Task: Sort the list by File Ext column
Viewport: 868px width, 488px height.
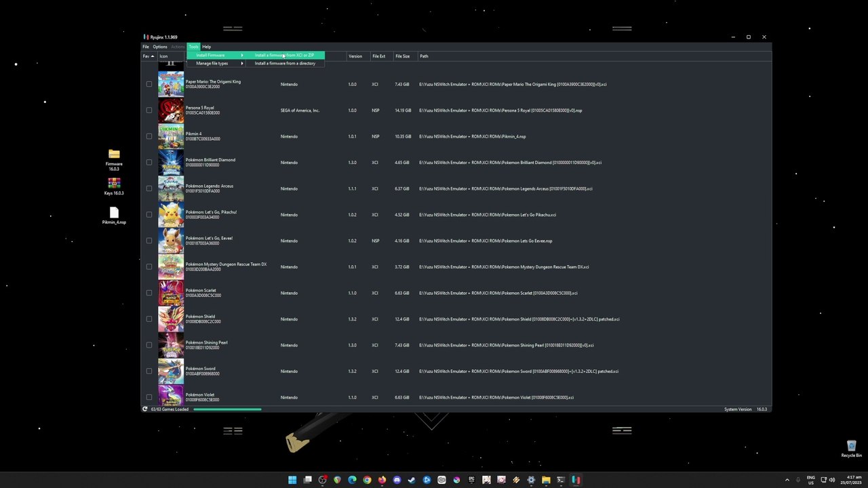Action: [x=381, y=56]
